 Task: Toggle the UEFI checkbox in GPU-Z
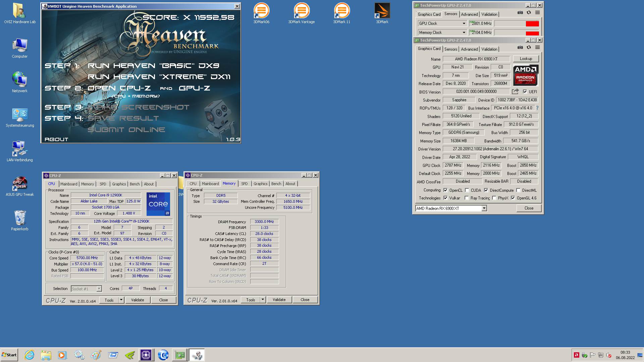(x=525, y=92)
